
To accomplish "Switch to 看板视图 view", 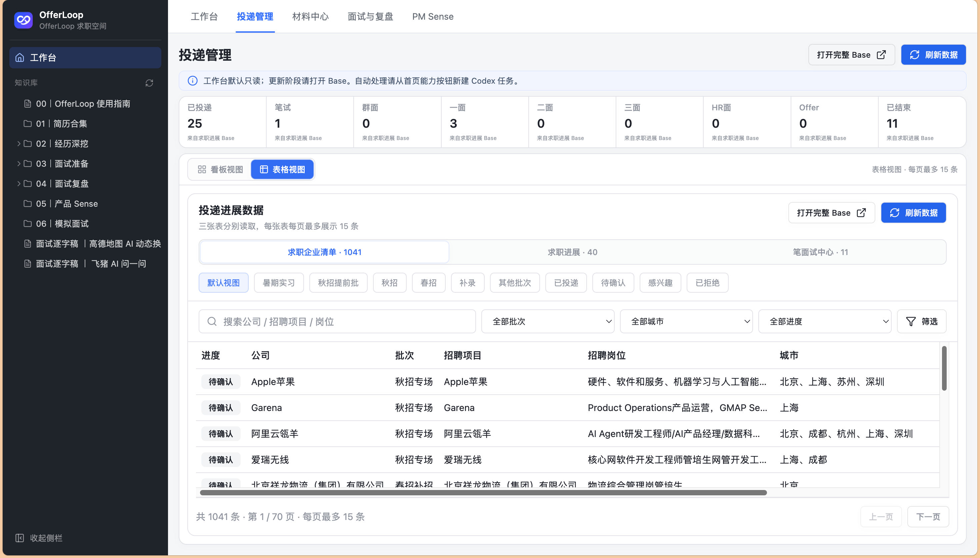I will coord(220,169).
